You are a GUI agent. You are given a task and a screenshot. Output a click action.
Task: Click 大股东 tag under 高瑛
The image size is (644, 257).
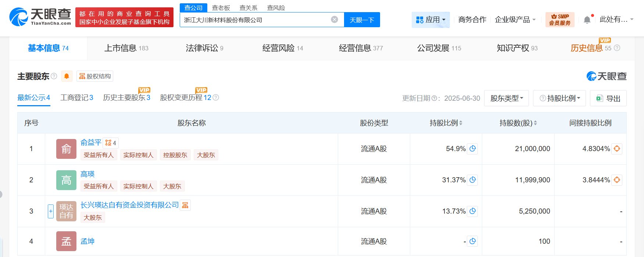[x=172, y=186]
